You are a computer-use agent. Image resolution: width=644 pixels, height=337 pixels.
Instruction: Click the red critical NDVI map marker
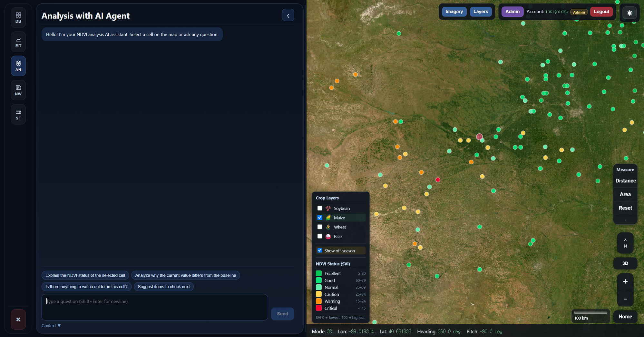438,180
